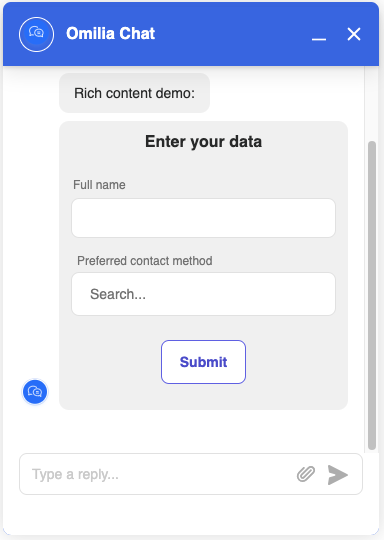Click the Search... placeholder text
The width and height of the screenshot is (384, 540).
point(118,294)
